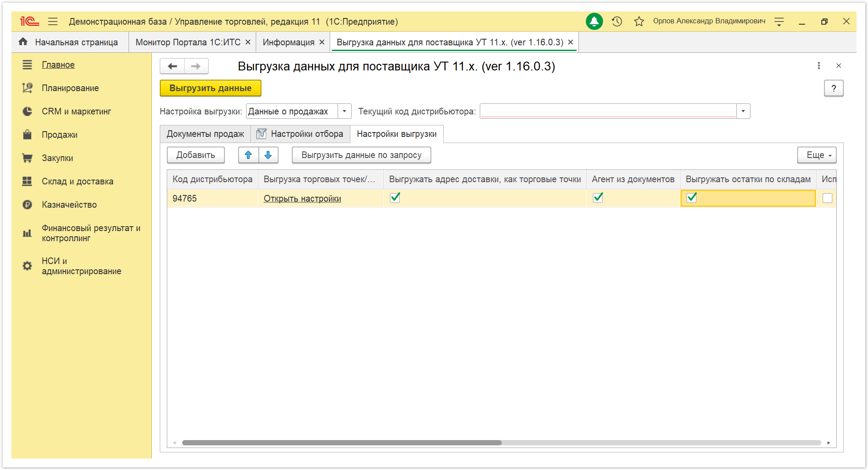Open Главное section link

[58, 65]
